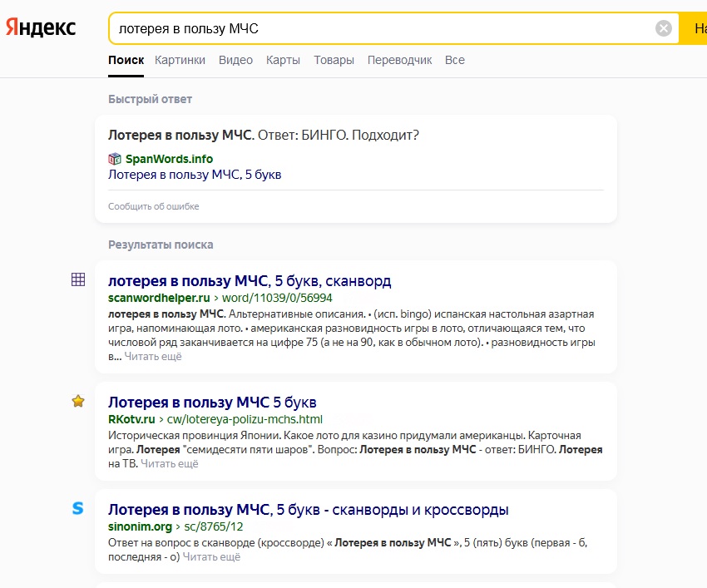The height and width of the screenshot is (588, 707).
Task: Open result сканворды и кроссворды title
Action: pyautogui.click(x=308, y=510)
